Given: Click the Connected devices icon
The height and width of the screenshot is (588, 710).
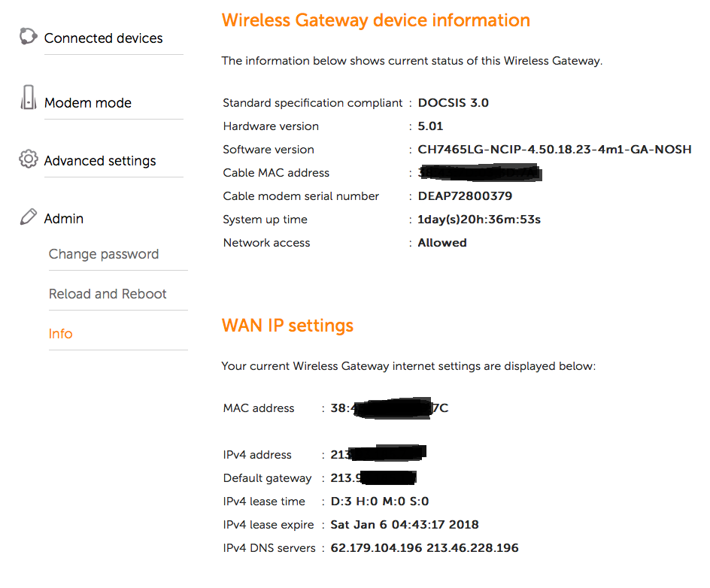Looking at the screenshot, I should (28, 36).
